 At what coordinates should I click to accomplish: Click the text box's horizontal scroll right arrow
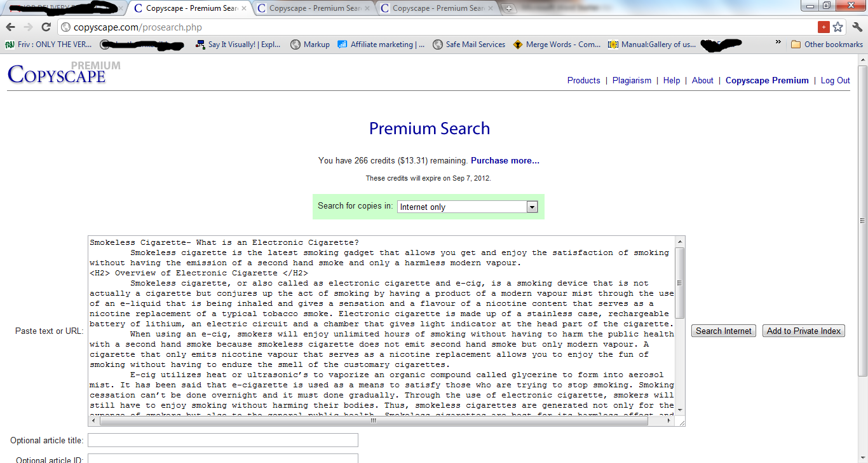coord(669,421)
